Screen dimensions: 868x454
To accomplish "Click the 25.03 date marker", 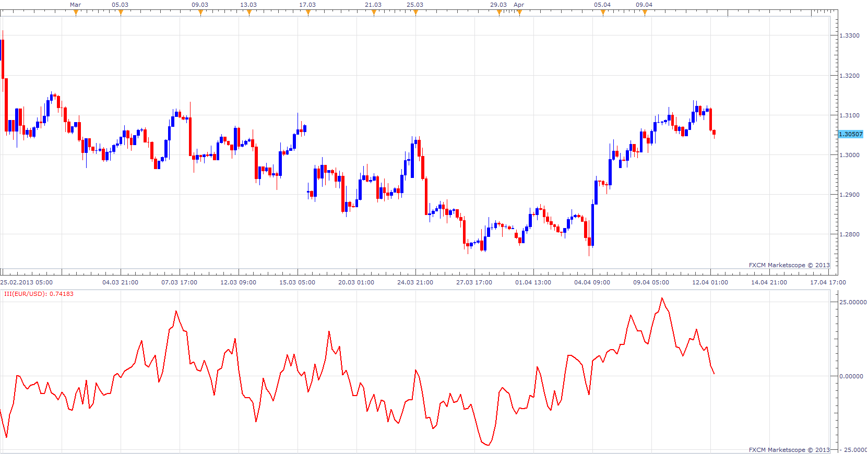I will pos(415,13).
